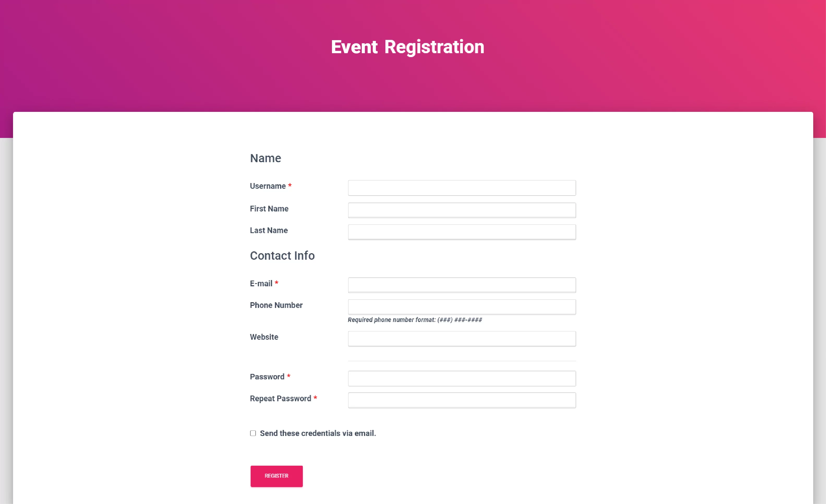This screenshot has height=504, width=826.
Task: Select the Event Registration title area
Action: pyautogui.click(x=407, y=46)
